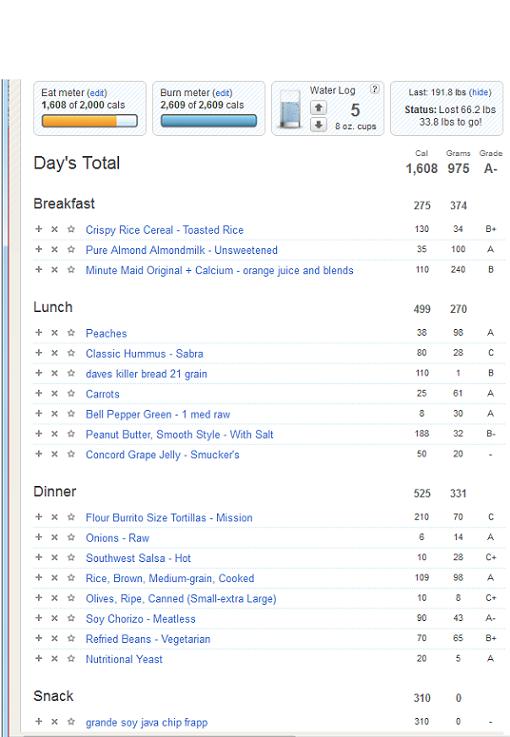Click the orange Eat meter progress bar
Screen dimensions: 510x737
89,121
